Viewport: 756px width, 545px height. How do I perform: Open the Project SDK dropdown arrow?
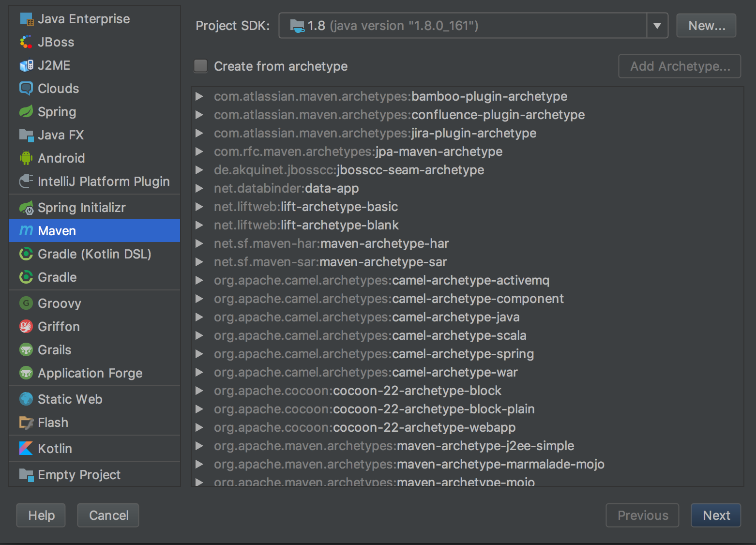(657, 26)
